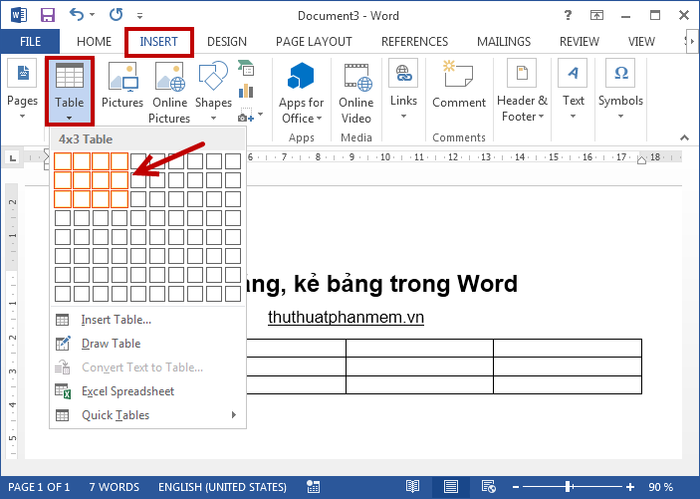
Task: Click the zoom in plus button
Action: tap(630, 487)
